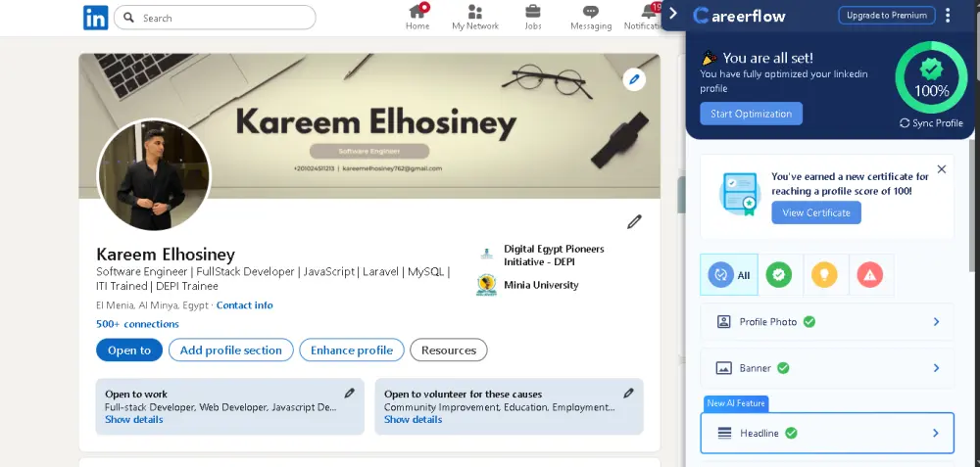This screenshot has width=980, height=467.
Task: Open the Home nav icon
Action: pos(417,12)
